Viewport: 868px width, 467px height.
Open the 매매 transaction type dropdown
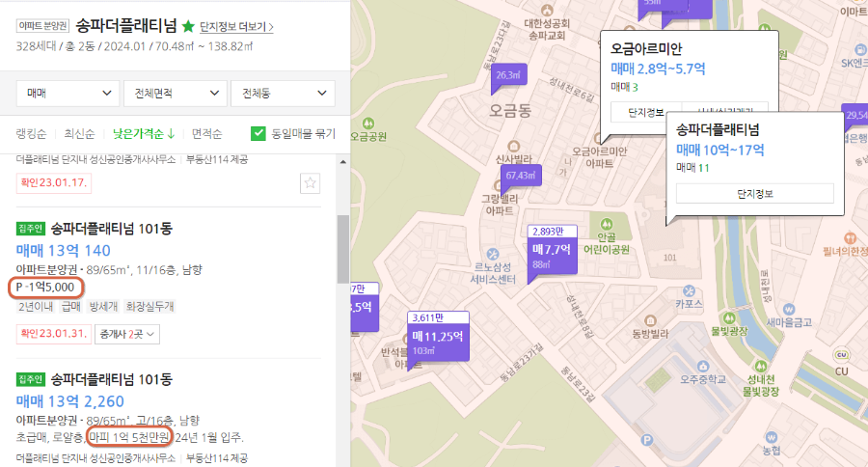(68, 93)
